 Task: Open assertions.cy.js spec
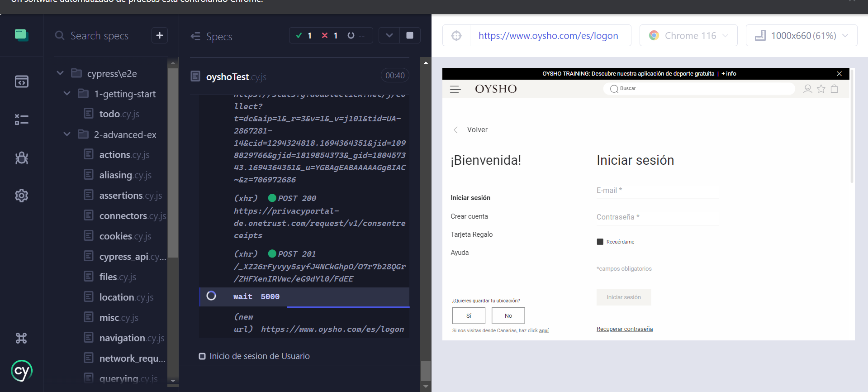[x=131, y=195]
